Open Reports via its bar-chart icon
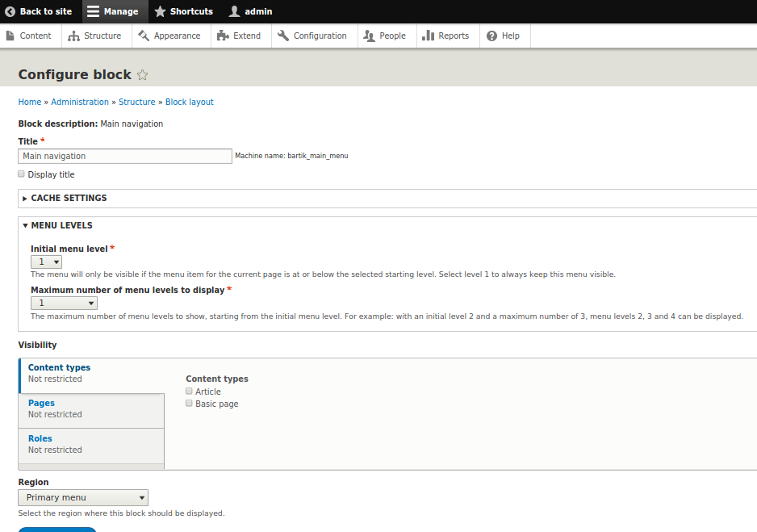The image size is (757, 532). (x=429, y=36)
